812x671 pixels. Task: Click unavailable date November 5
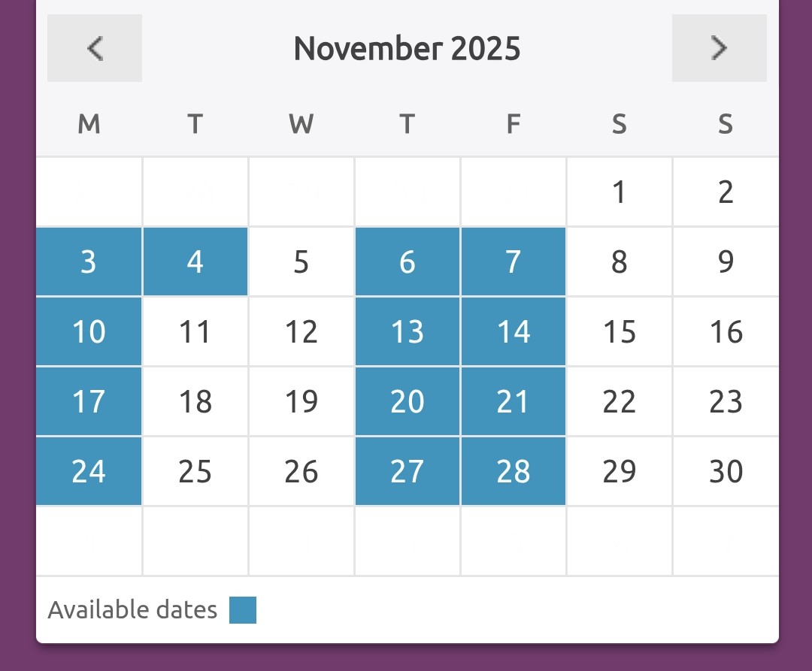301,261
